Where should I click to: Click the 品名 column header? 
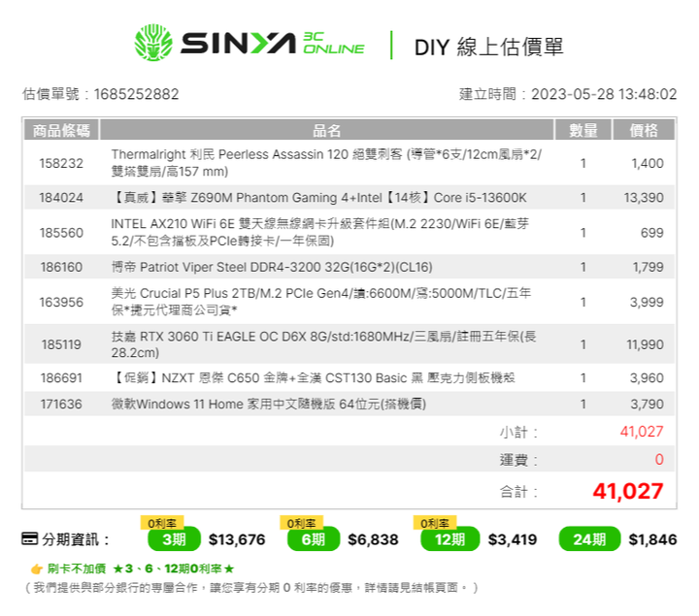coord(327,130)
